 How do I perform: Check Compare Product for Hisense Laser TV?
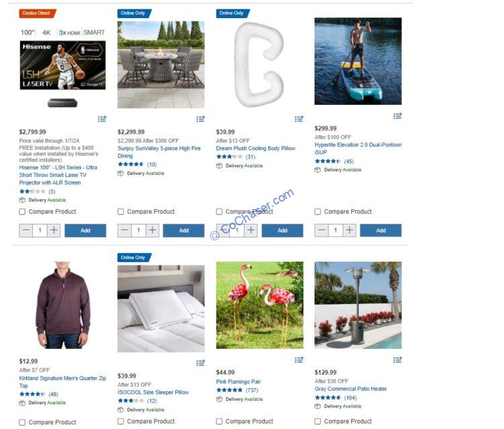click(x=22, y=212)
